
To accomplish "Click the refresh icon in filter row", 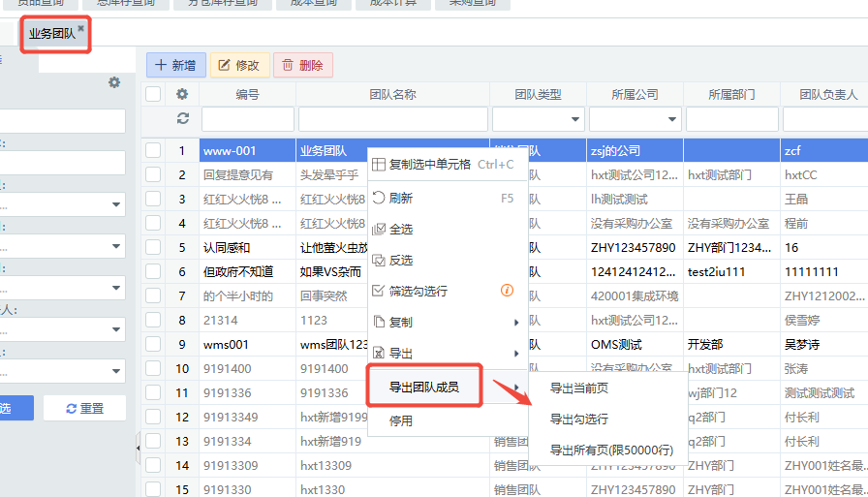I will tap(181, 118).
